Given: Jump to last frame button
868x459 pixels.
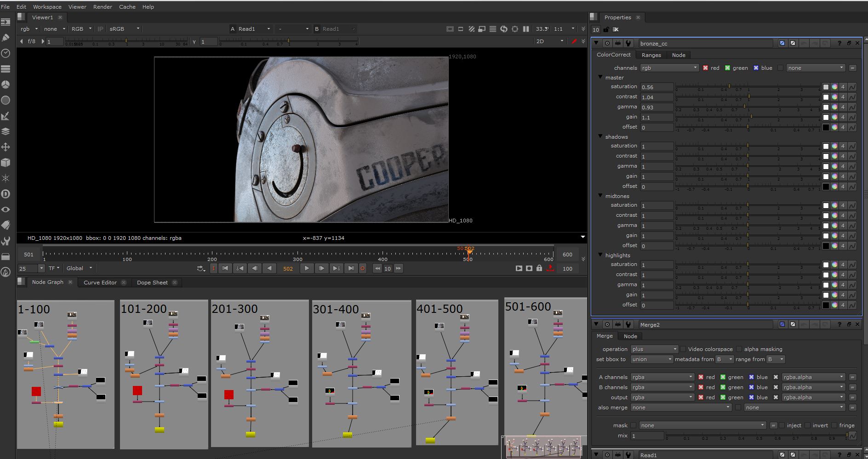Looking at the screenshot, I should pyautogui.click(x=351, y=268).
